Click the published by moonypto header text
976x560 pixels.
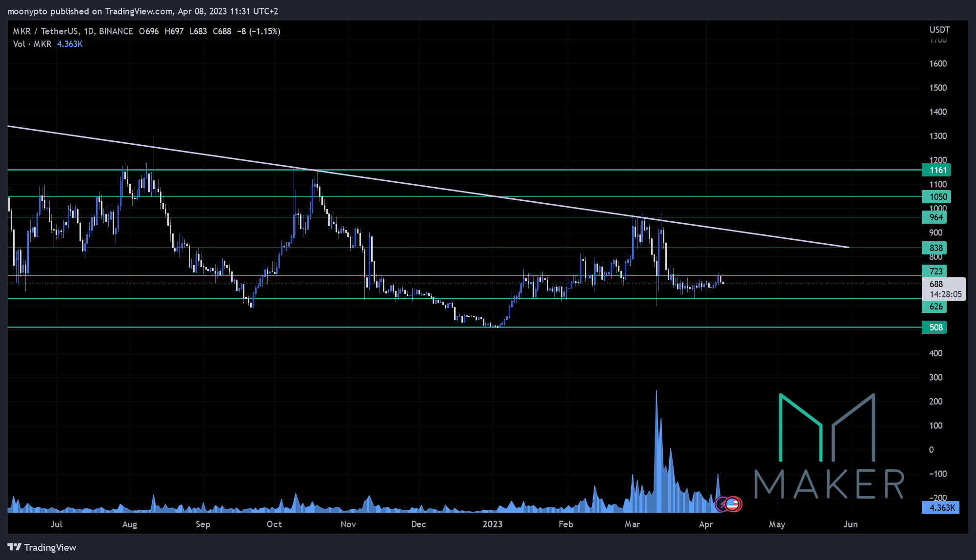tap(142, 11)
